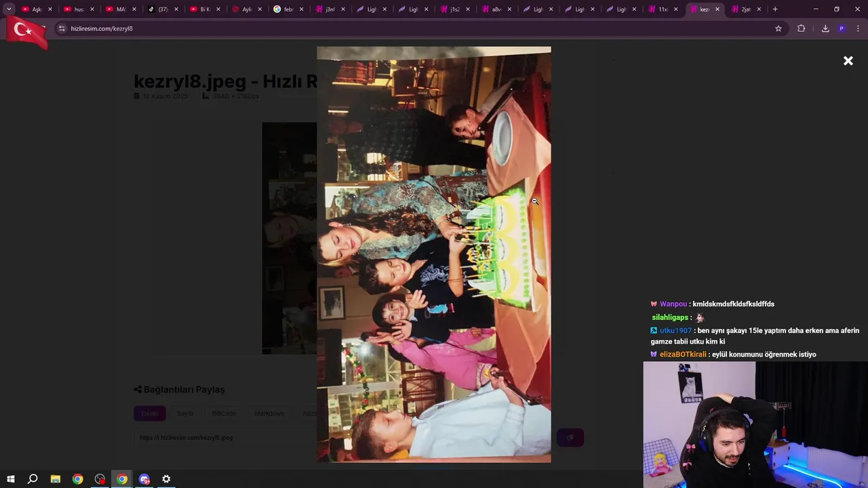This screenshot has width=868, height=488.
Task: Close the 'feb' tab
Action: click(x=301, y=9)
